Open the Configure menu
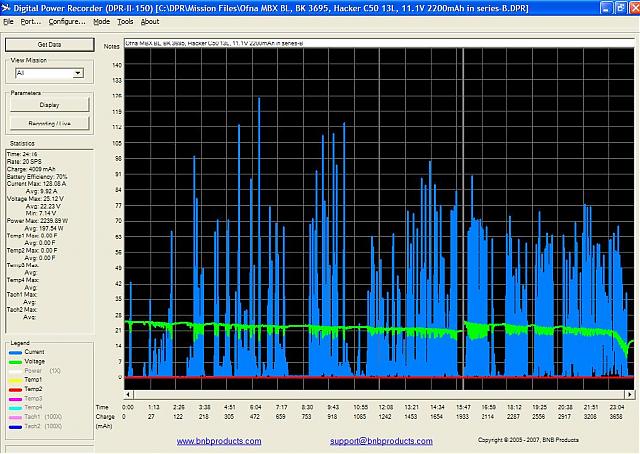The image size is (640, 454). click(x=67, y=21)
